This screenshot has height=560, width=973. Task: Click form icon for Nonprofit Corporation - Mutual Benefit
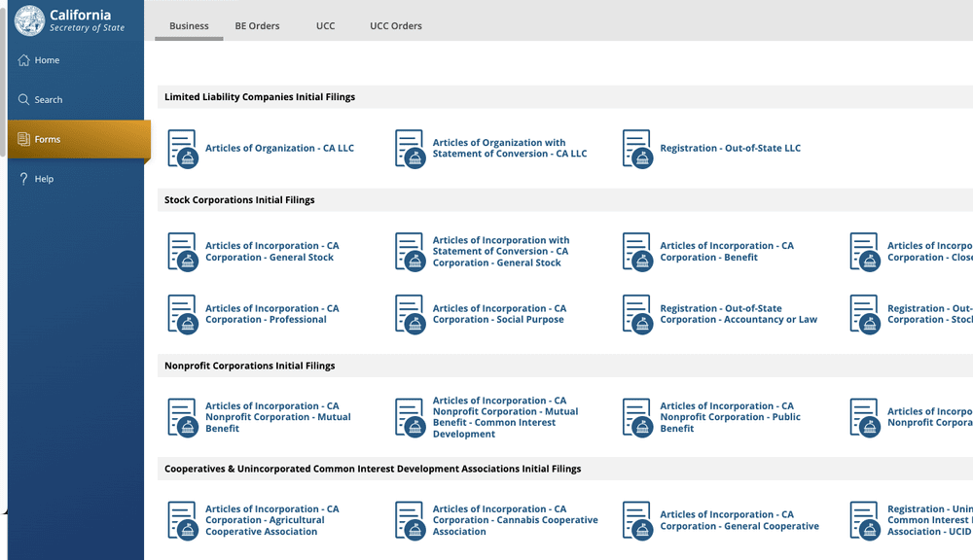[x=183, y=417]
